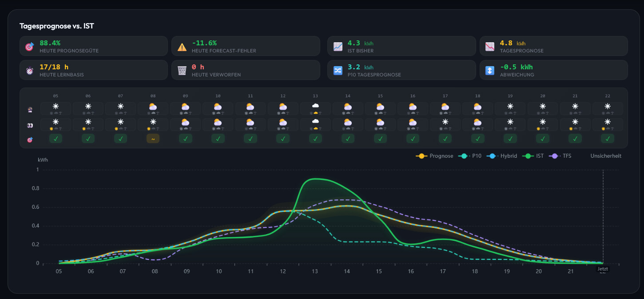Click the forecast-row sun icon for hour 06
644x299 pixels.
click(88, 106)
